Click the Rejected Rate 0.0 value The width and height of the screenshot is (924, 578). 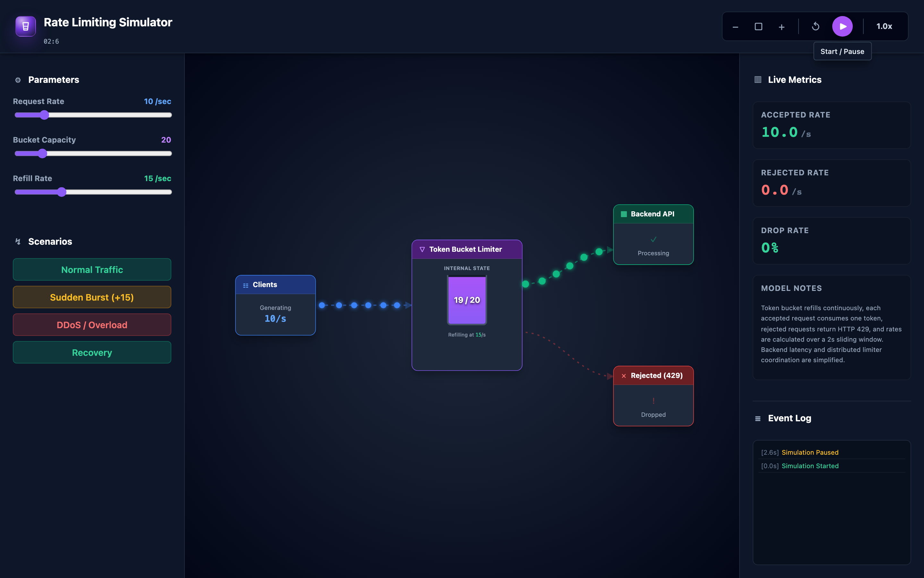pyautogui.click(x=774, y=190)
